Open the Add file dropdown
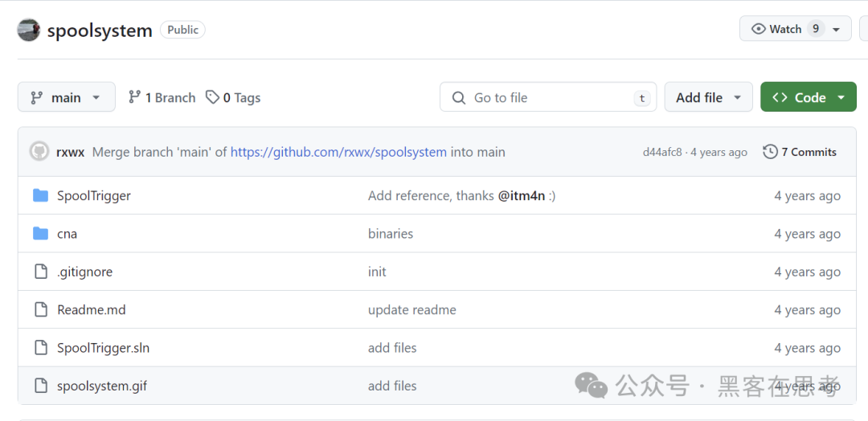 pyautogui.click(x=709, y=97)
